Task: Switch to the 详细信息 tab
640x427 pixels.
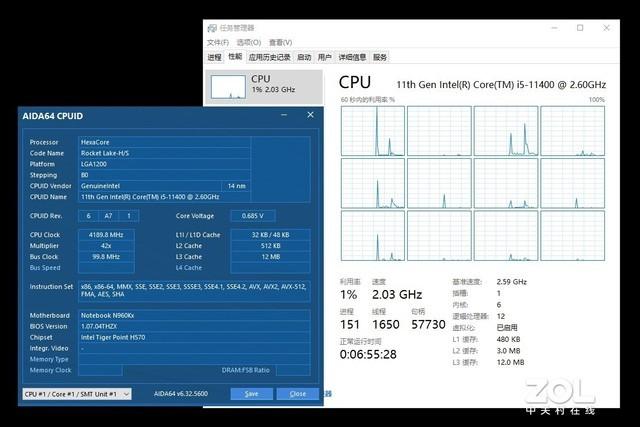Action: pos(352,57)
